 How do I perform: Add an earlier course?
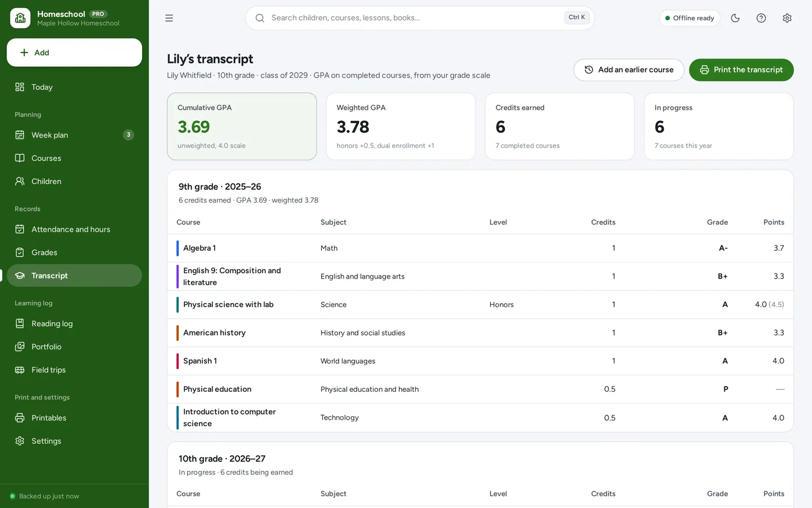[x=629, y=70]
